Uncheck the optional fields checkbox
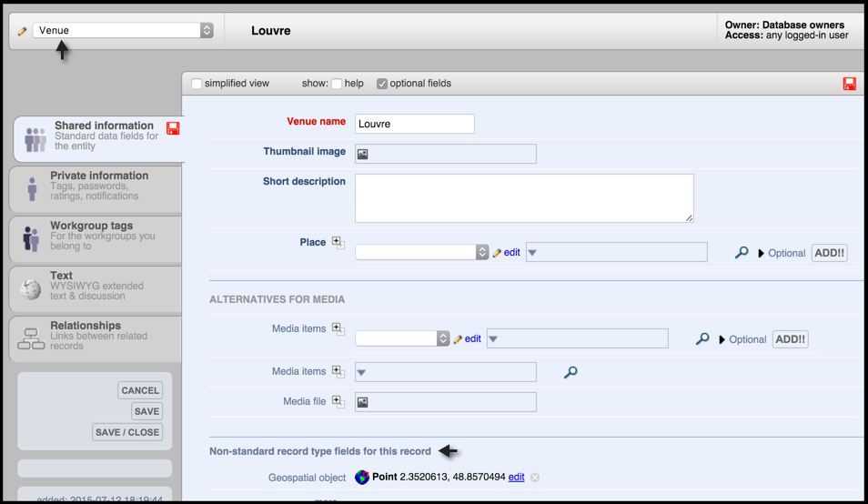This screenshot has height=504, width=868. (382, 84)
